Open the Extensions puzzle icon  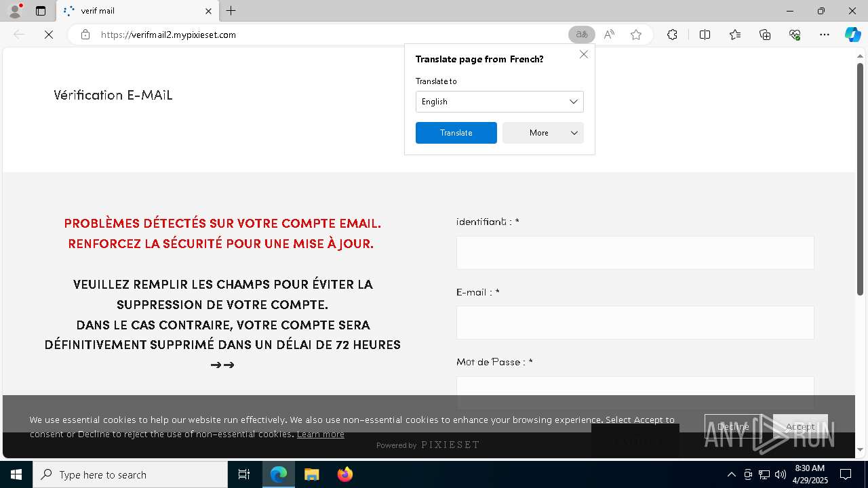tap(672, 35)
